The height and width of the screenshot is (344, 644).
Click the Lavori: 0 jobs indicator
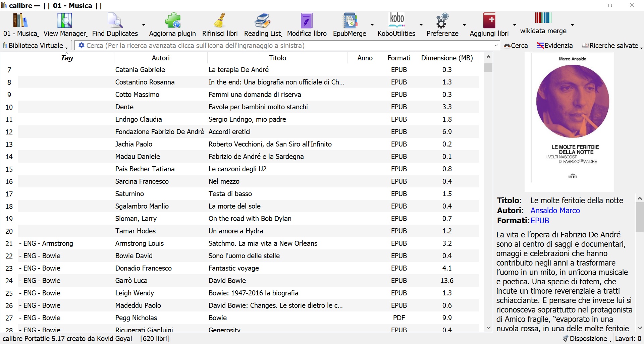coord(628,339)
